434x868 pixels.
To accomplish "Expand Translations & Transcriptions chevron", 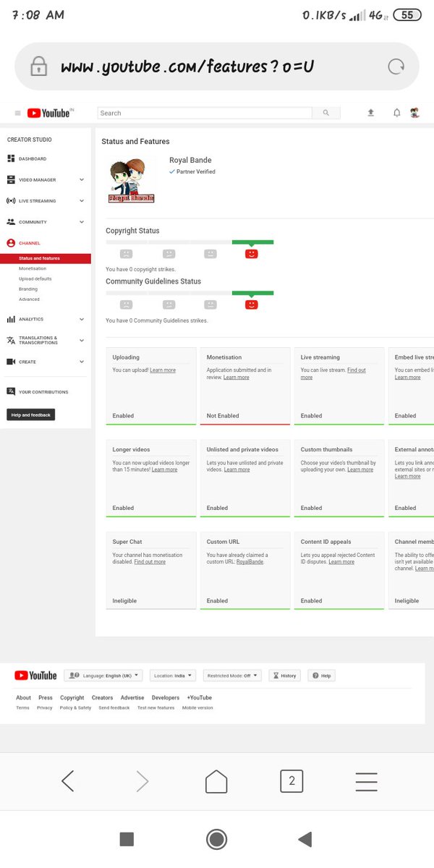I will (82, 340).
